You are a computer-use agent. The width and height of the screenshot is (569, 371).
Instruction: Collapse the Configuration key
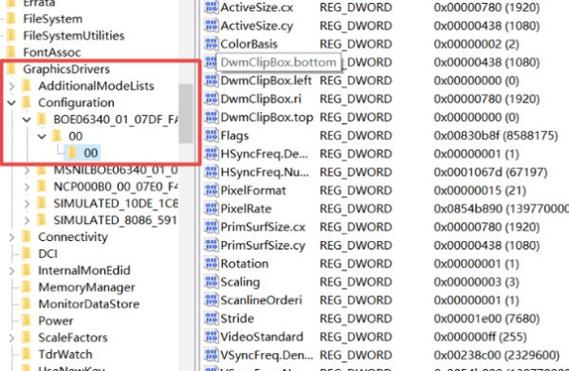click(x=12, y=103)
